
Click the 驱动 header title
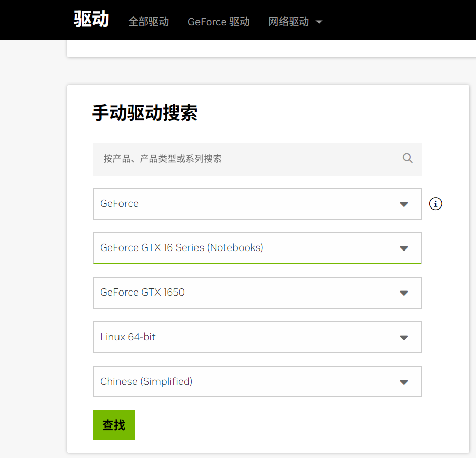click(91, 19)
